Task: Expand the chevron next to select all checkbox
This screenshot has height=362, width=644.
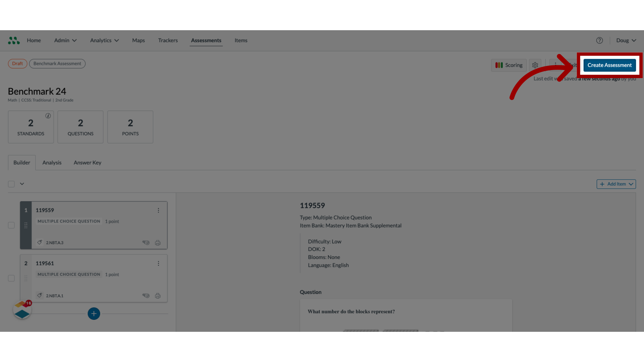Action: tap(22, 184)
